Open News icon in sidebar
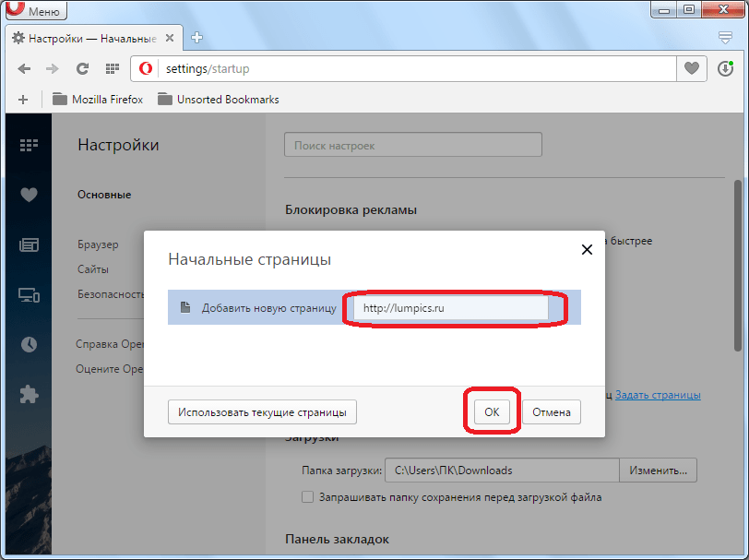The height and width of the screenshot is (560, 749). point(29,245)
